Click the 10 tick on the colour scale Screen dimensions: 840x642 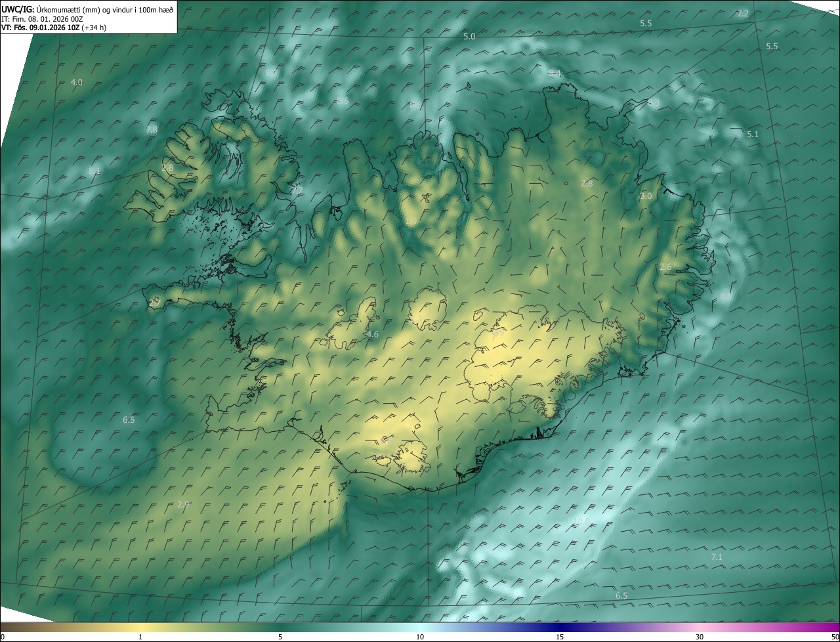tap(420, 637)
